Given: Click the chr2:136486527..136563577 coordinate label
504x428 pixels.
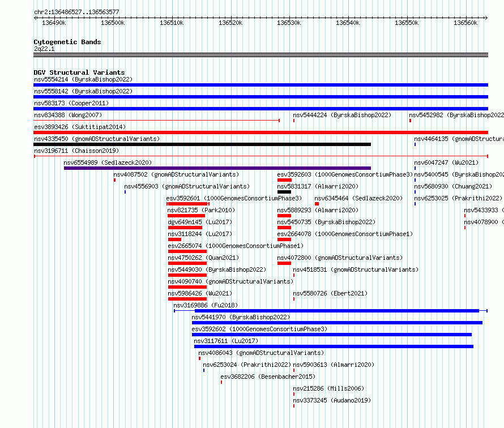Looking at the screenshot, I should (x=76, y=12).
